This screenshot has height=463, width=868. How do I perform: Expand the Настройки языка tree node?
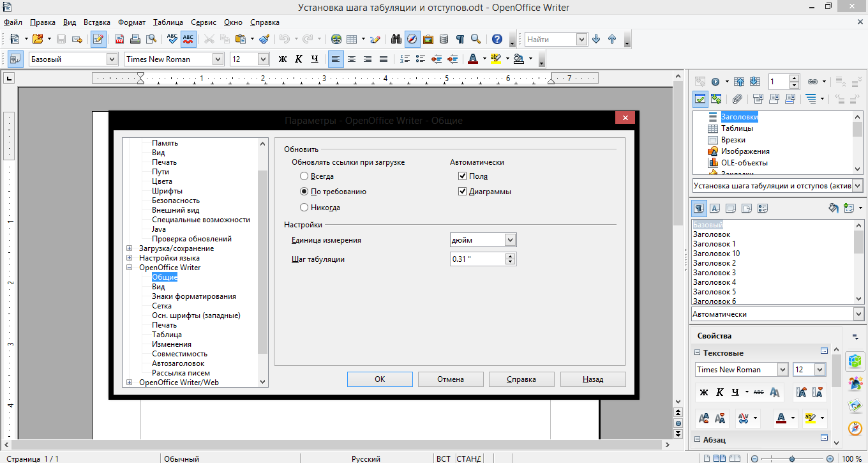pyautogui.click(x=130, y=258)
